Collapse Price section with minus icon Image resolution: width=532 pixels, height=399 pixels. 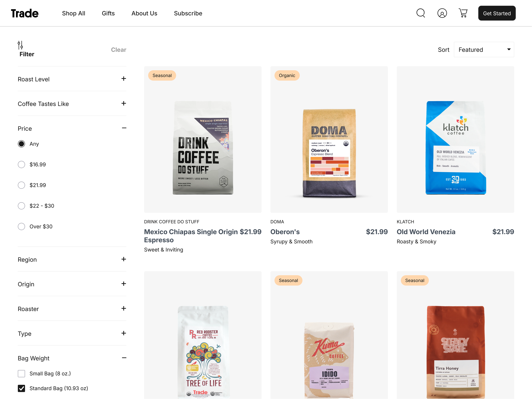click(124, 128)
